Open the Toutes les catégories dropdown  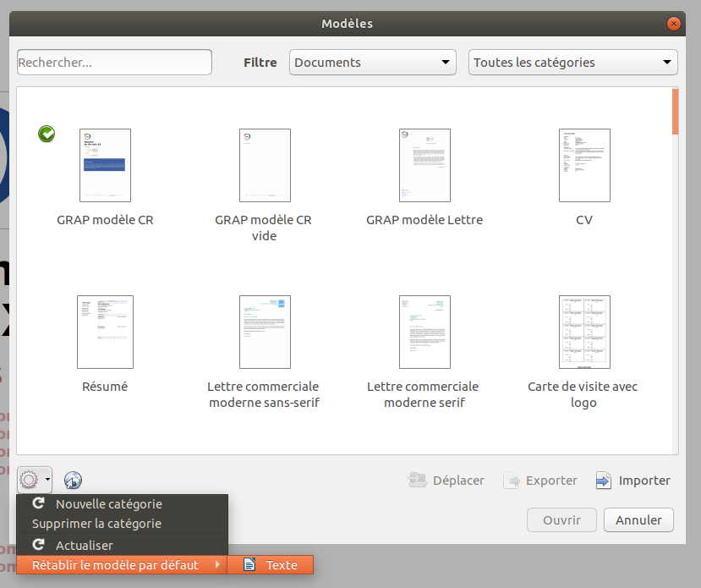pos(572,63)
